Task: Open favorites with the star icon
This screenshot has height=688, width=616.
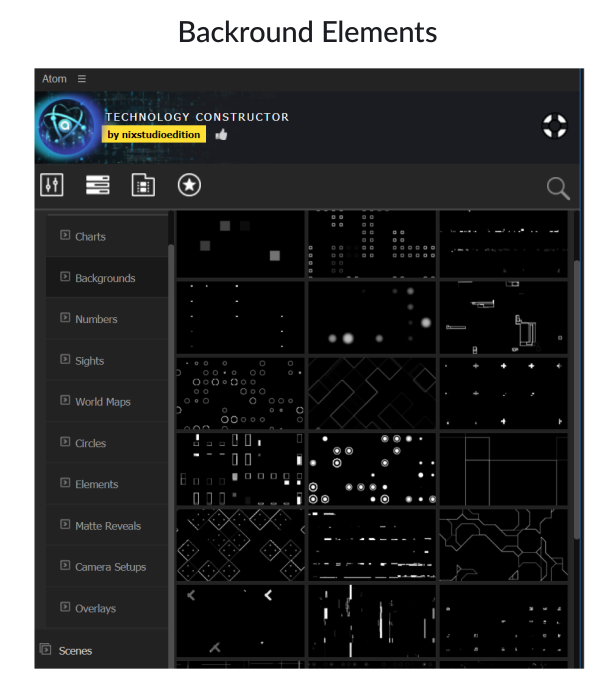Action: pos(189,185)
